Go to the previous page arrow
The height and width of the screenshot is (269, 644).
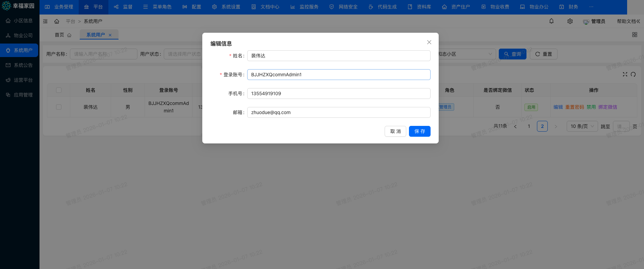pyautogui.click(x=515, y=127)
